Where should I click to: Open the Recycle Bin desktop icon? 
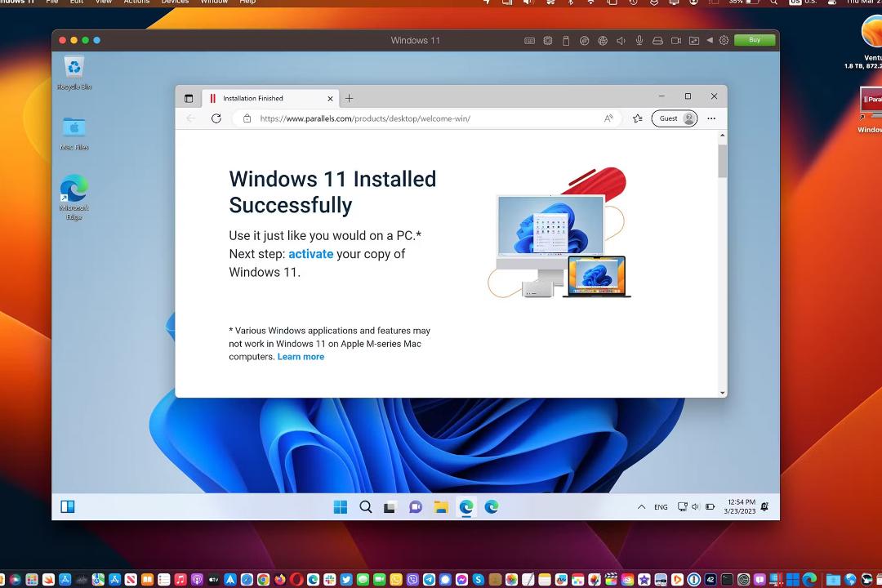74,73
